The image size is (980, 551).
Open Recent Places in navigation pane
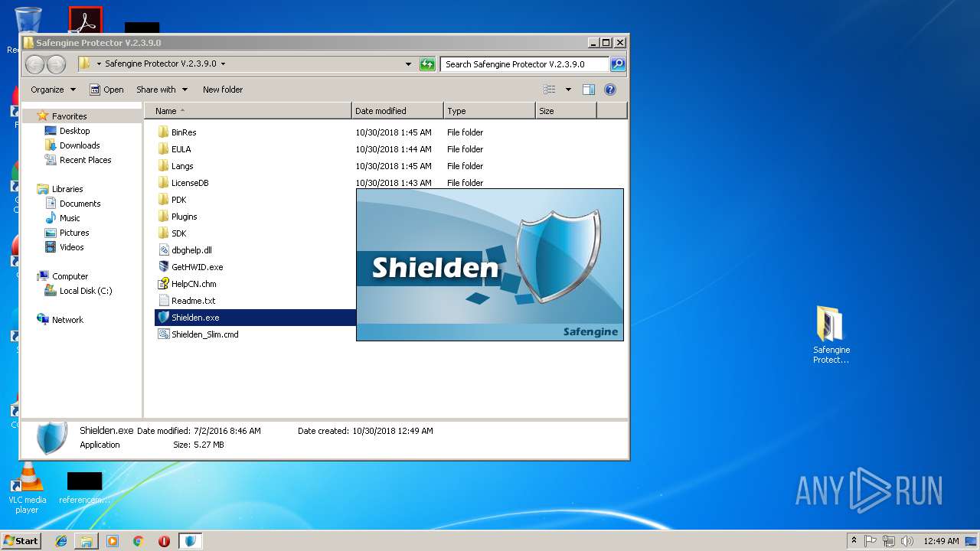coord(85,160)
